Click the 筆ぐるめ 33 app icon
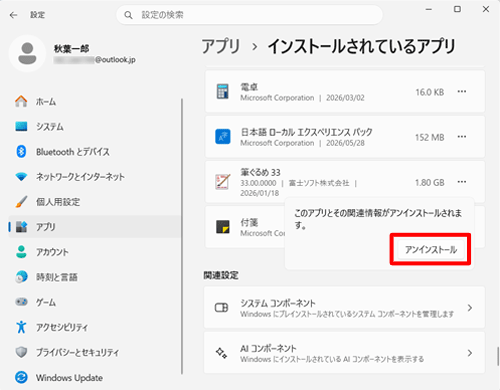 point(223,182)
